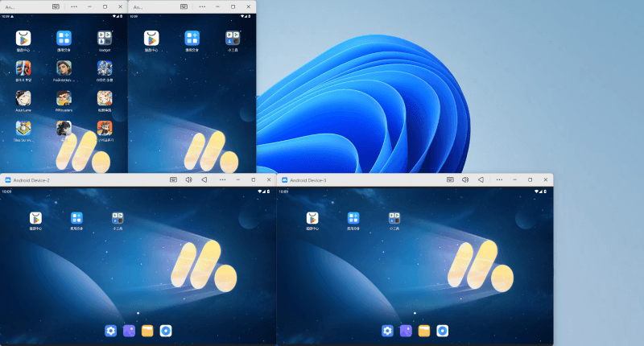Click the page indicator dot in Android Device-2

click(138, 313)
